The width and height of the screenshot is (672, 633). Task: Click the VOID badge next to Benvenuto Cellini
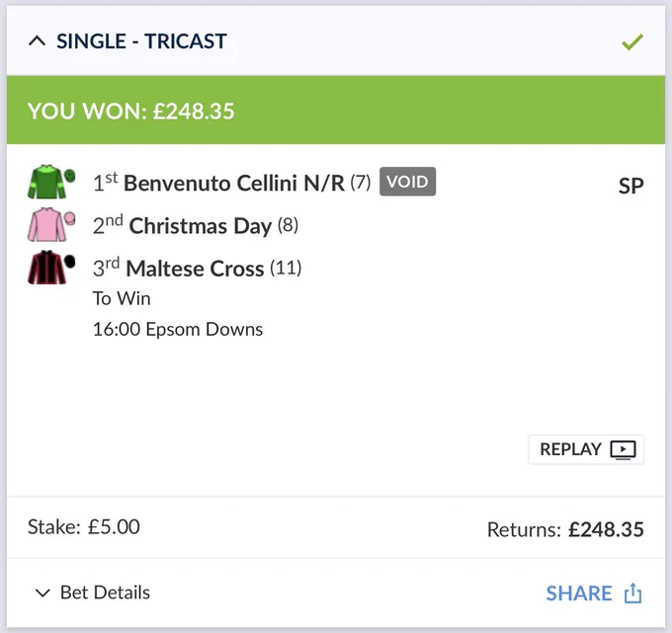pos(407,182)
